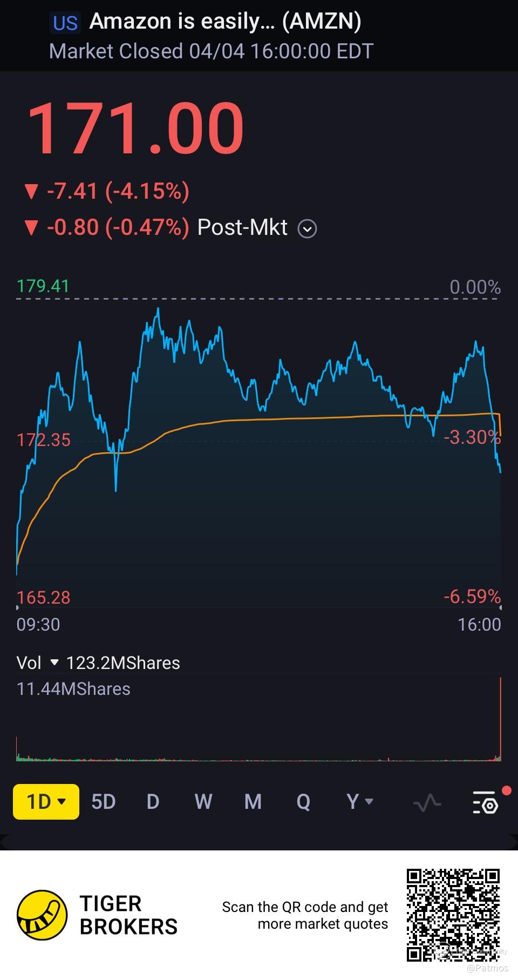Tap the US market badge
The image size is (518, 980).
(x=65, y=23)
